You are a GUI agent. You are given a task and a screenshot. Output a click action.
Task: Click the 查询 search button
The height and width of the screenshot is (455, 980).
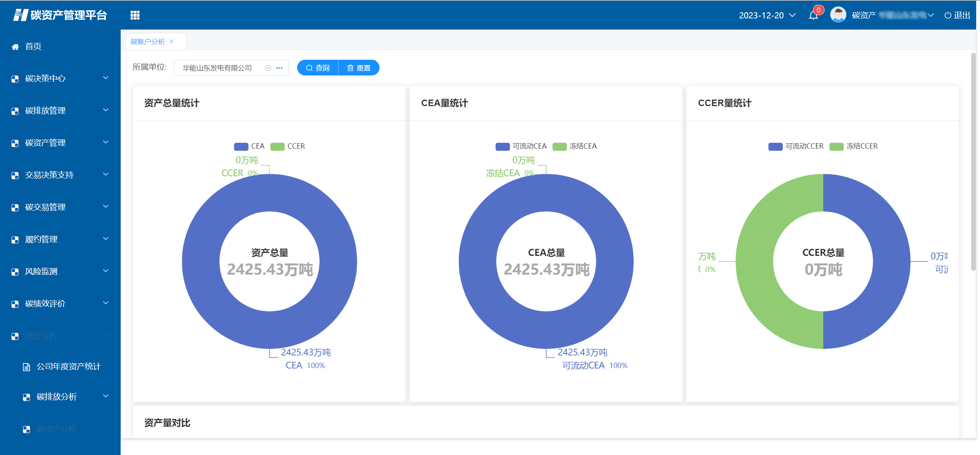318,68
